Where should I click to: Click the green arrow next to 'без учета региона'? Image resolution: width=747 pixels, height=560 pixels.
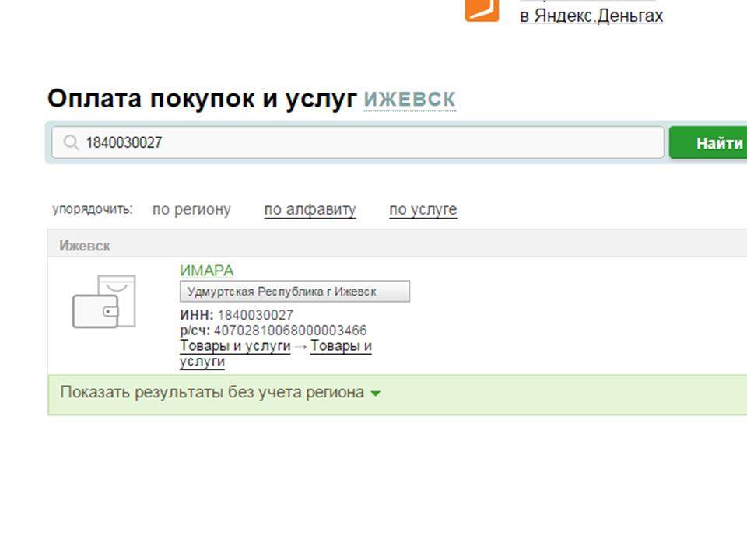tap(375, 394)
